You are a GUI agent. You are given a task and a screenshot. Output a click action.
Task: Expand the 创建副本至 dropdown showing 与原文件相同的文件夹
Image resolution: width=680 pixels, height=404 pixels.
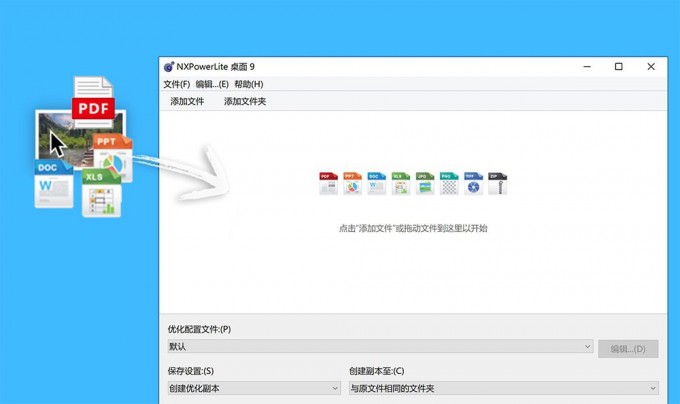pyautogui.click(x=504, y=388)
